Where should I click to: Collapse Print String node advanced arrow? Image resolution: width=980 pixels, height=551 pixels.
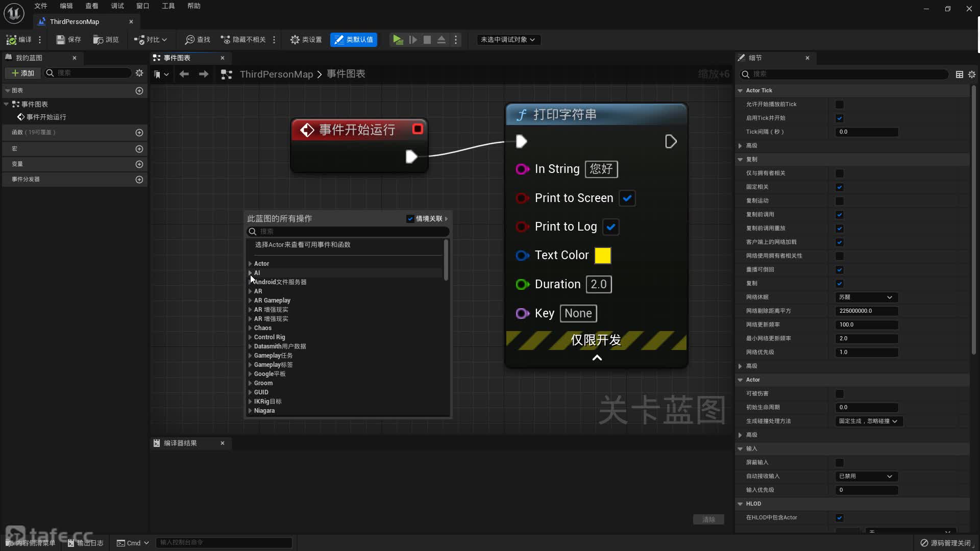pos(597,358)
